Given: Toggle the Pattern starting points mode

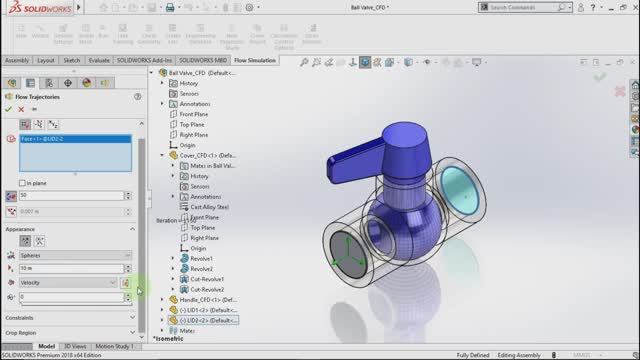Looking at the screenshot, I should tap(25, 124).
